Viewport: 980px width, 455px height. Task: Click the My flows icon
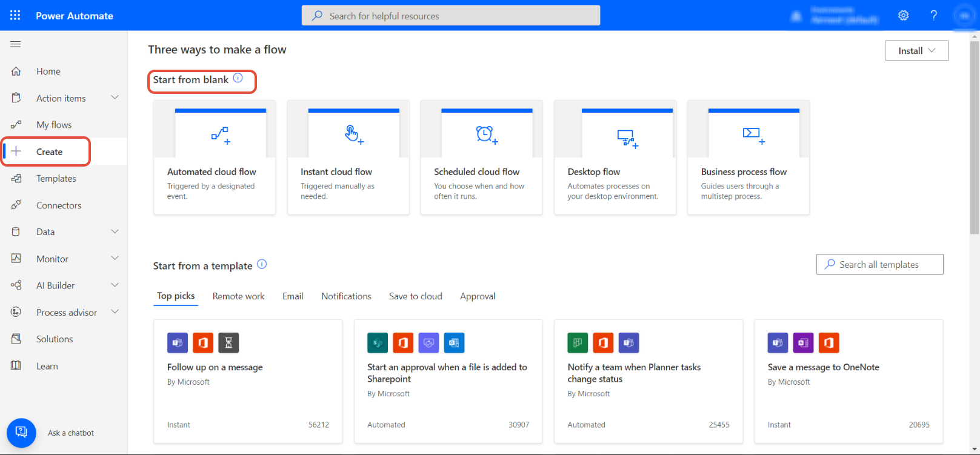point(16,125)
